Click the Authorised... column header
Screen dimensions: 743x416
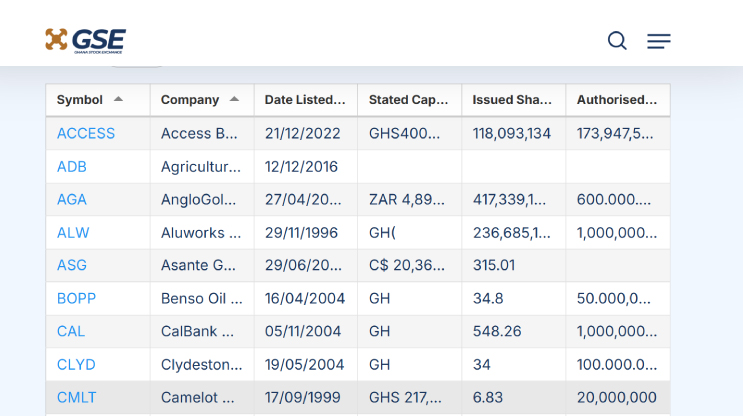click(x=618, y=100)
